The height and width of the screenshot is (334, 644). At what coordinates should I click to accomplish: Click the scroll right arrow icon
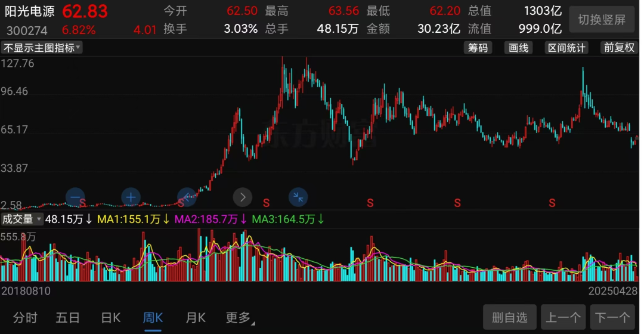(x=243, y=196)
